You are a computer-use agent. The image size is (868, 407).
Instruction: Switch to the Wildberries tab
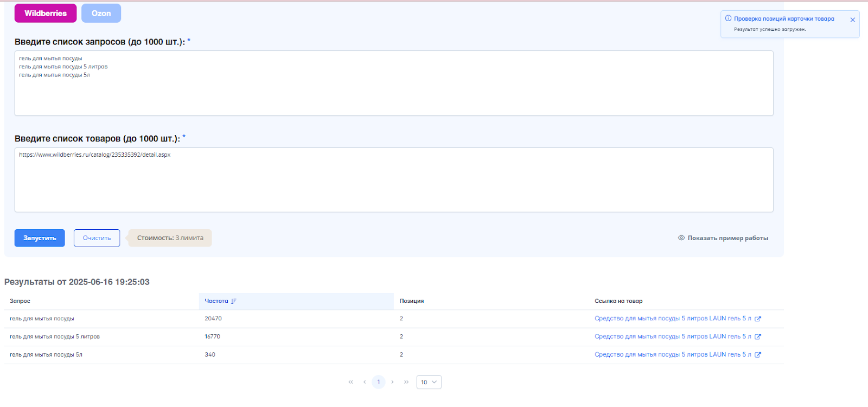pos(46,13)
